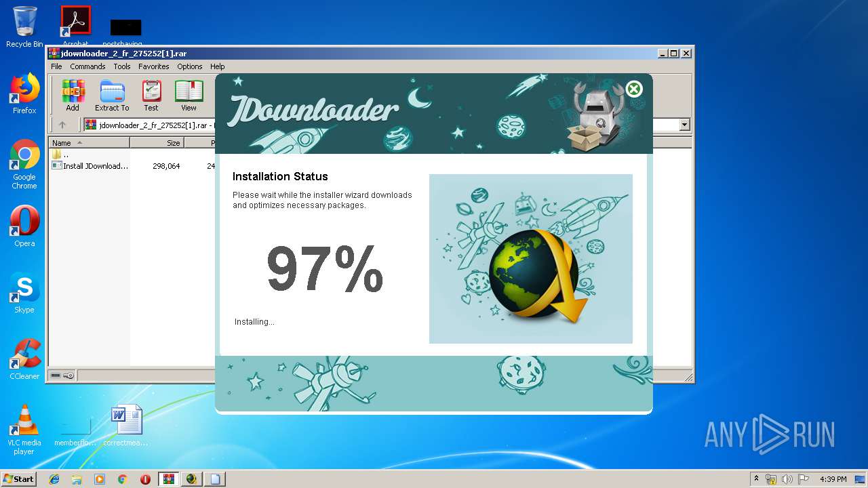The height and width of the screenshot is (488, 868).
Task: Click the network tray icon
Action: 771,479
